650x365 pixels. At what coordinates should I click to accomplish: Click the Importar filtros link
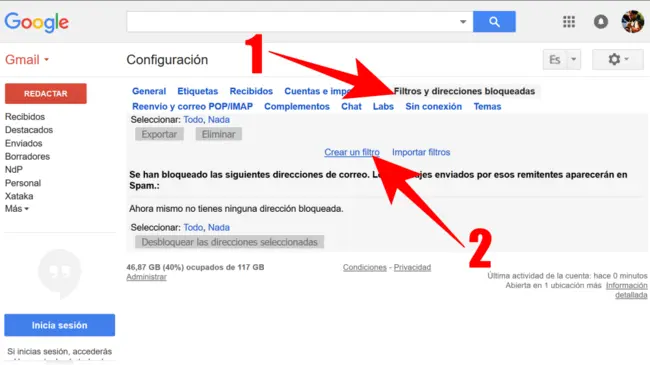pos(421,152)
